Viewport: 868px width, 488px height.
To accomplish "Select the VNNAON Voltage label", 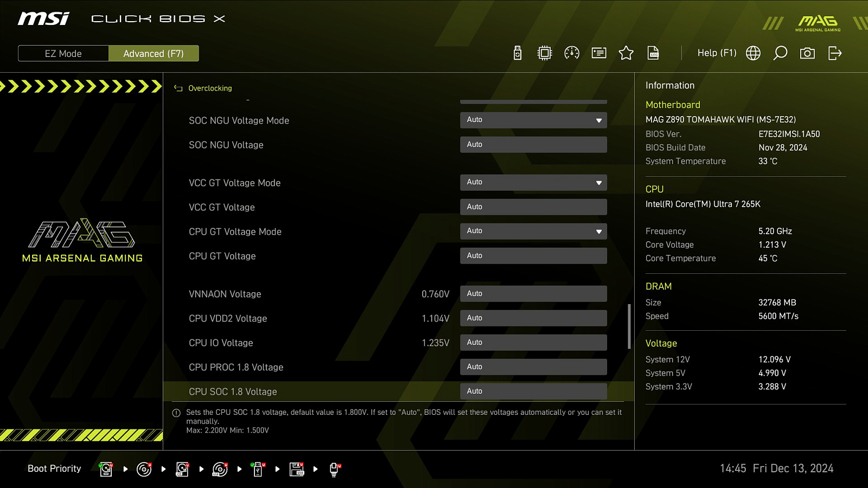I will click(225, 294).
